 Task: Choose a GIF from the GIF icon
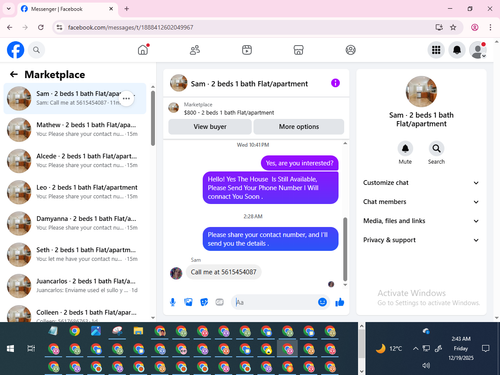click(x=219, y=302)
